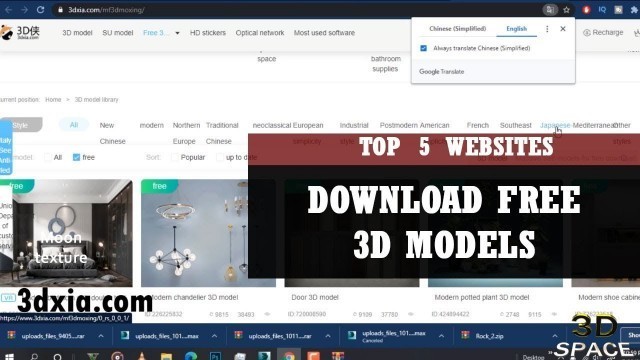Open 3D model library breadcrumb link
The width and height of the screenshot is (640, 360).
coord(96,100)
